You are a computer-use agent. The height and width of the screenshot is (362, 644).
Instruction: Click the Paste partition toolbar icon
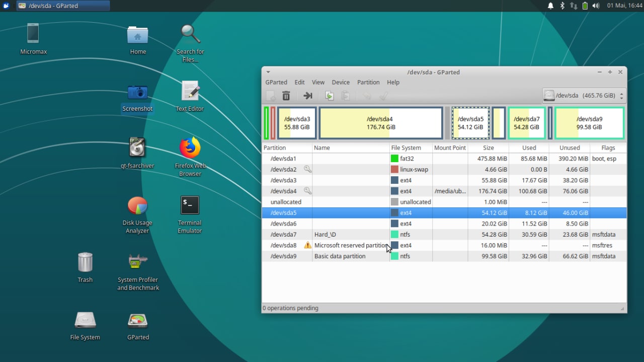point(346,96)
